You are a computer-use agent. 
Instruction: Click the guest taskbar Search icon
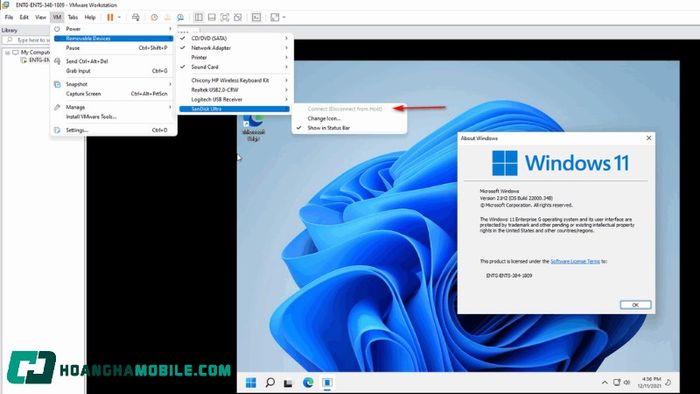click(270, 383)
